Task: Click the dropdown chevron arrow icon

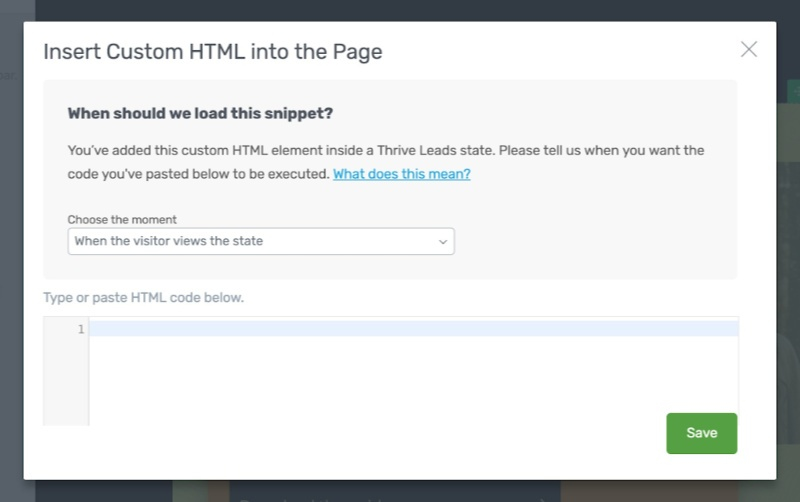Action: (443, 242)
